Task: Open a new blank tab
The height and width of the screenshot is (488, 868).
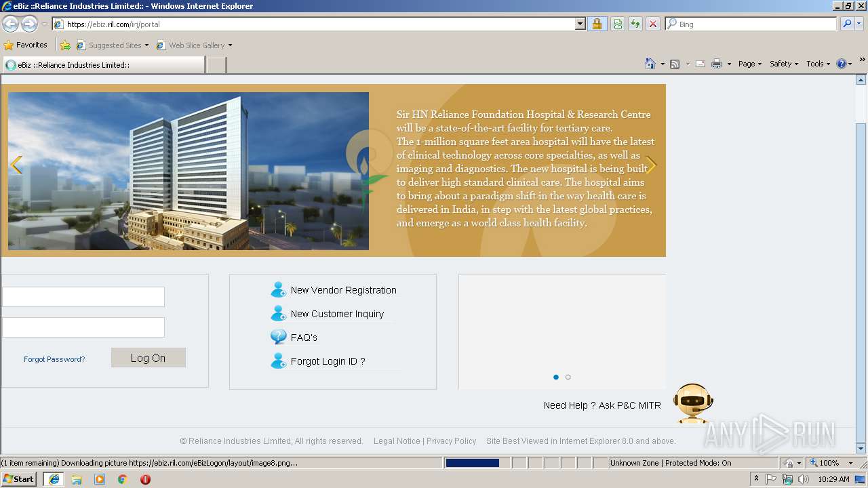Action: tap(216, 65)
